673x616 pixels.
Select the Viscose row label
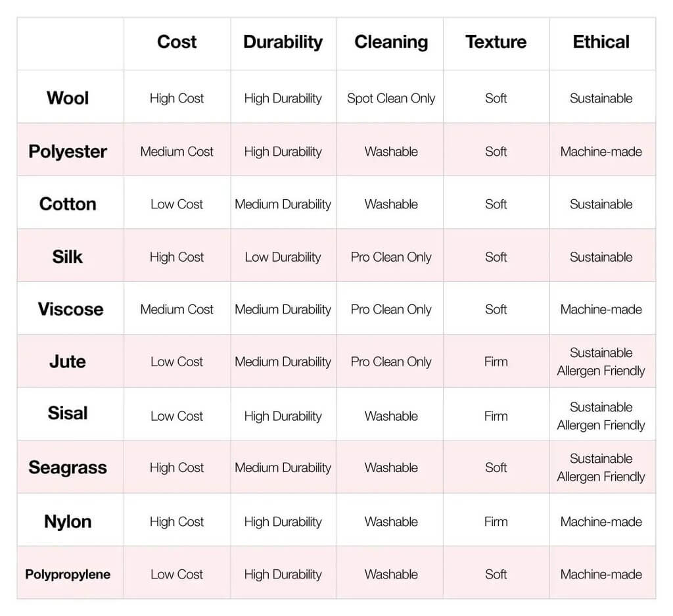tap(70, 309)
